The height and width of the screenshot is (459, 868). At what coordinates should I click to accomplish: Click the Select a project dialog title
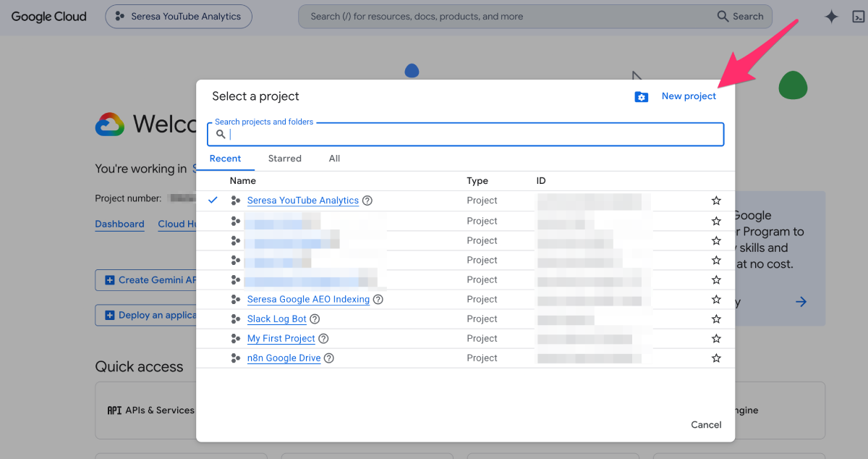pos(255,96)
